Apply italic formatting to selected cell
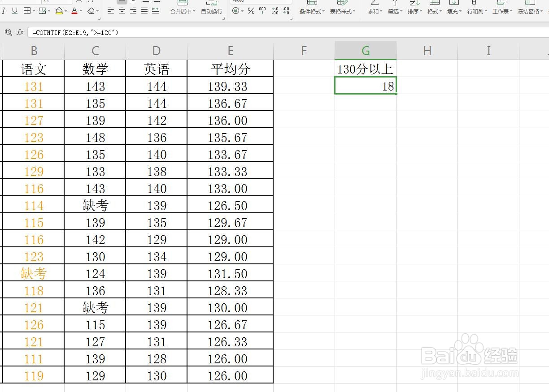Image resolution: width=549 pixels, height=392 pixels. click(x=4, y=11)
